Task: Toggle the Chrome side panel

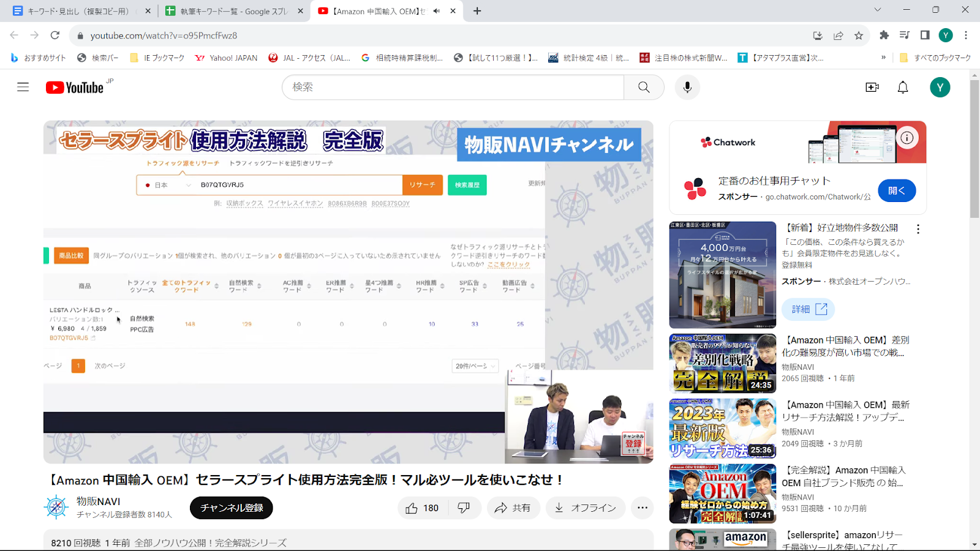Action: pyautogui.click(x=925, y=36)
